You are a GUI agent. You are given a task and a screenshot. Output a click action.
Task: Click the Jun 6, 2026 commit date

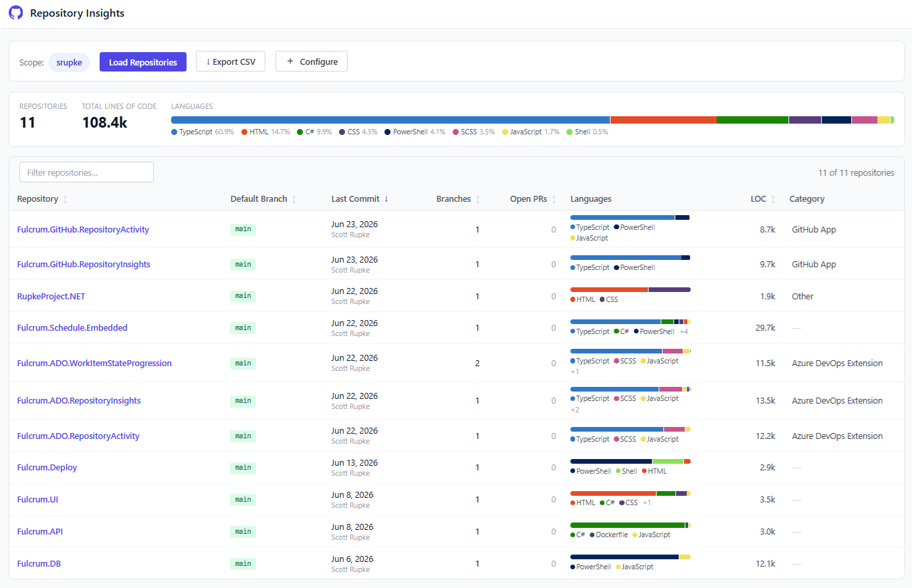(x=352, y=559)
